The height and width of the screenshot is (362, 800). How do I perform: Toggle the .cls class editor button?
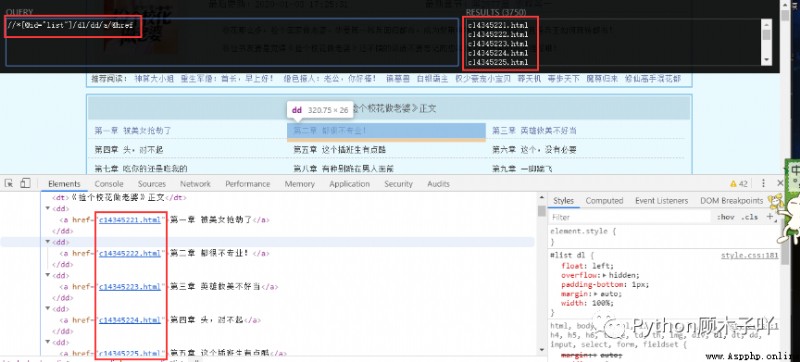click(x=751, y=217)
